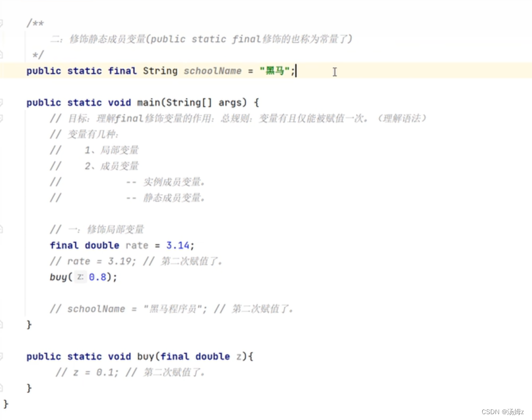The height and width of the screenshot is (420, 532).
Task: Click the number literal 3.14
Action: click(178, 245)
